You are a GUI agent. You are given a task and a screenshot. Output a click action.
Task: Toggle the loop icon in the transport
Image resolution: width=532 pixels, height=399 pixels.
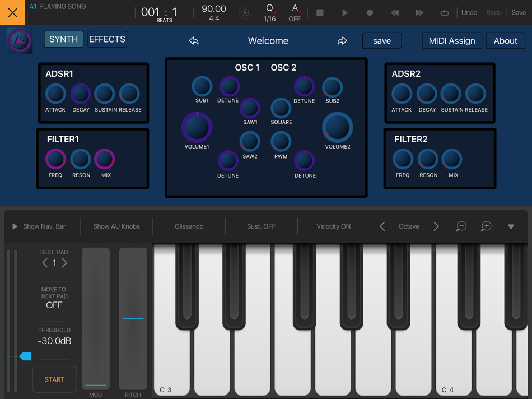[x=445, y=12]
